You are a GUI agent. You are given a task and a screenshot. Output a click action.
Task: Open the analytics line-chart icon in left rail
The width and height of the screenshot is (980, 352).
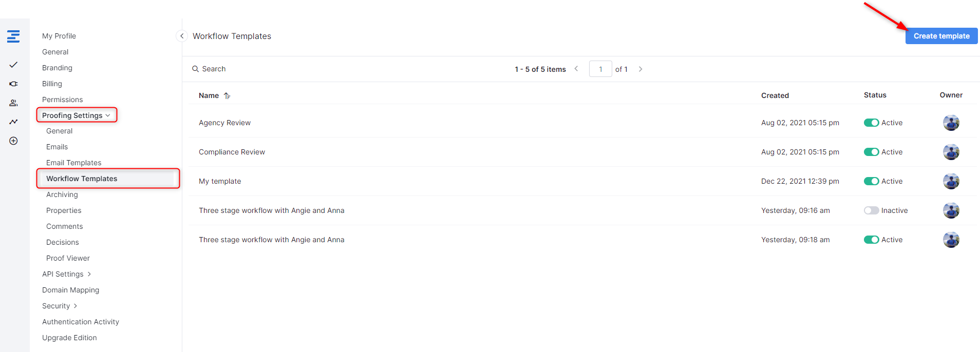pyautogui.click(x=13, y=122)
